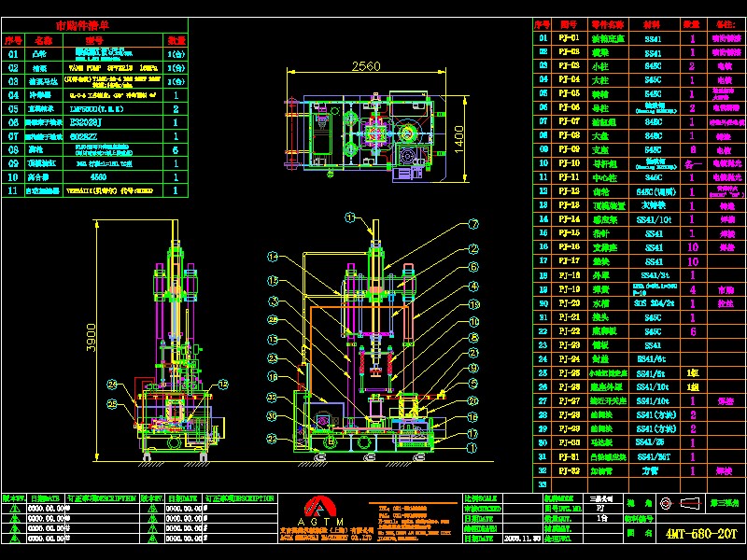Click the 图号 column header in parts list
Viewport: 747px width, 560px height.
click(569, 24)
